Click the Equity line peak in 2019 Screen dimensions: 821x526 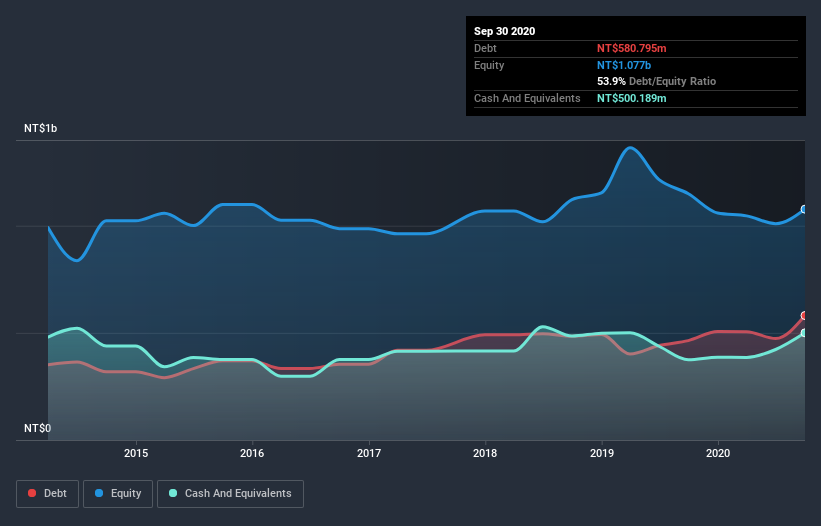630,148
